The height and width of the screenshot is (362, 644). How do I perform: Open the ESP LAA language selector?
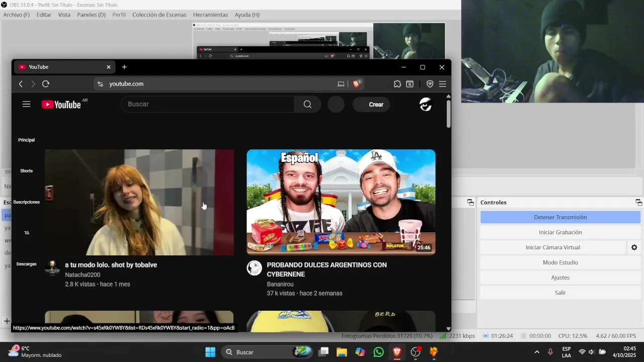567,352
